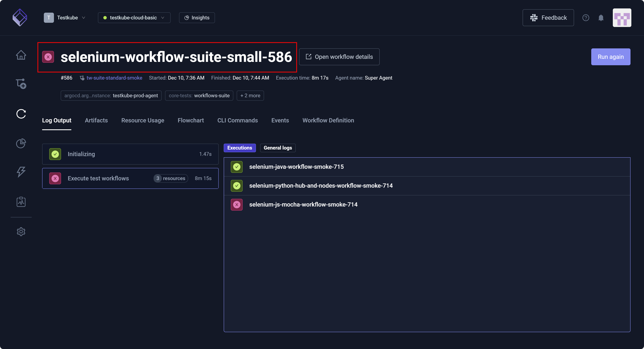Click the test workflows add sidebar icon
The width and height of the screenshot is (644, 349).
[x=21, y=84]
